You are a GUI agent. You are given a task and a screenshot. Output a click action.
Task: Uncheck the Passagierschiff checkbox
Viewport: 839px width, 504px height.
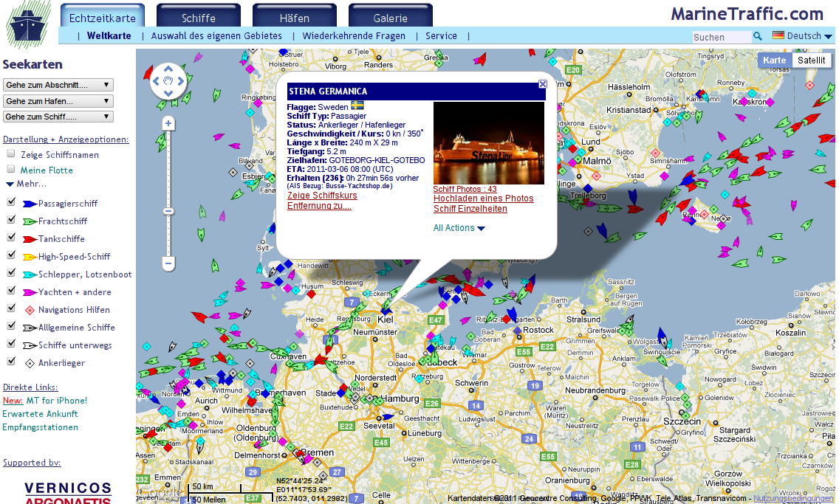pyautogui.click(x=10, y=201)
